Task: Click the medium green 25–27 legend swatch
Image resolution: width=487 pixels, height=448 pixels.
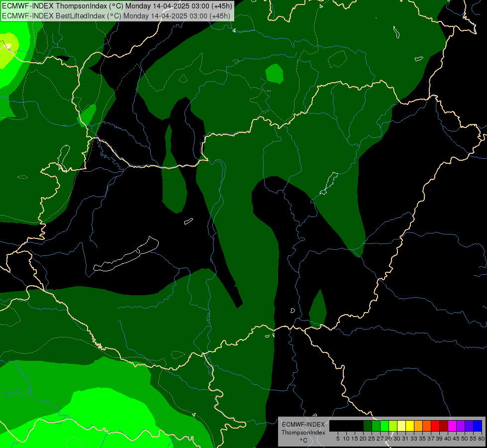Action: (376, 426)
